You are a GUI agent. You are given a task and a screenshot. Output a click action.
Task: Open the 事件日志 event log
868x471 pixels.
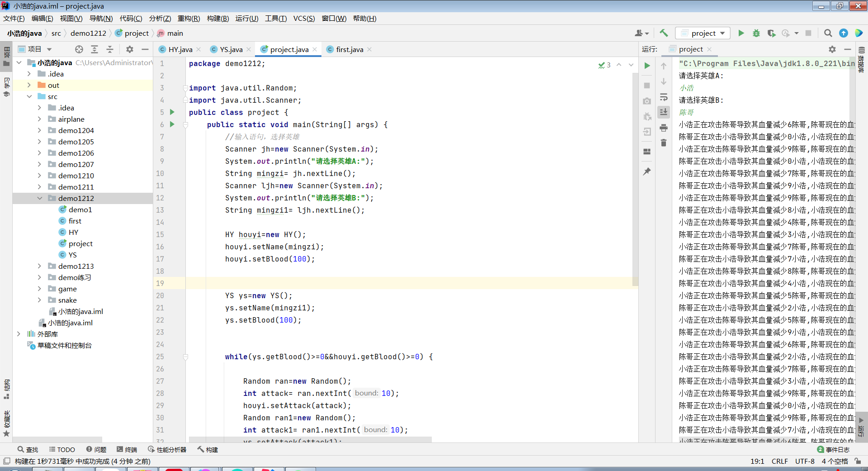pos(833,449)
